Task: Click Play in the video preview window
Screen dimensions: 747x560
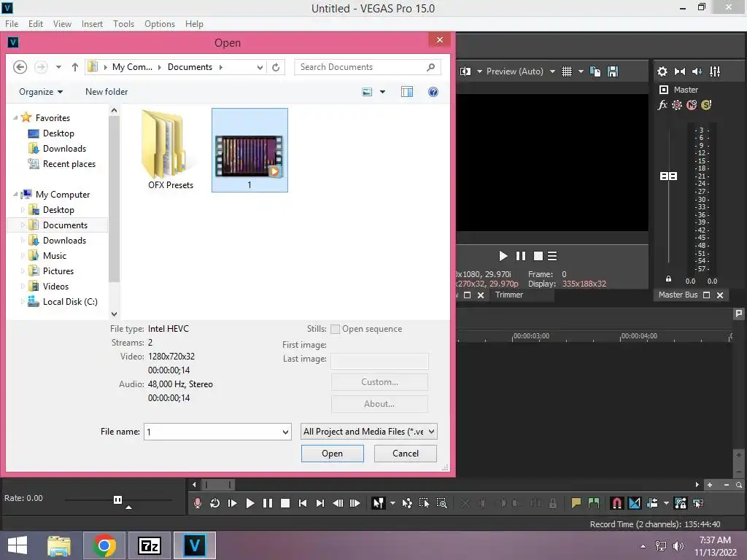Action: pyautogui.click(x=503, y=256)
